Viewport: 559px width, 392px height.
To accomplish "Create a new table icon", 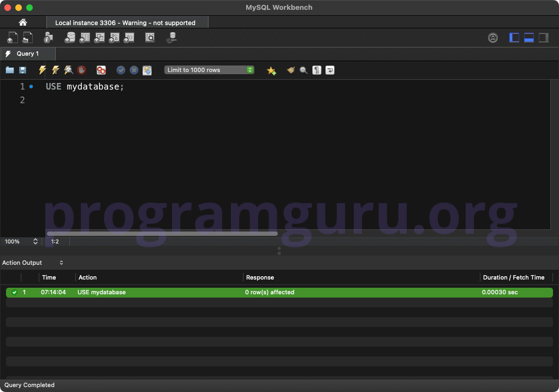I will point(85,38).
